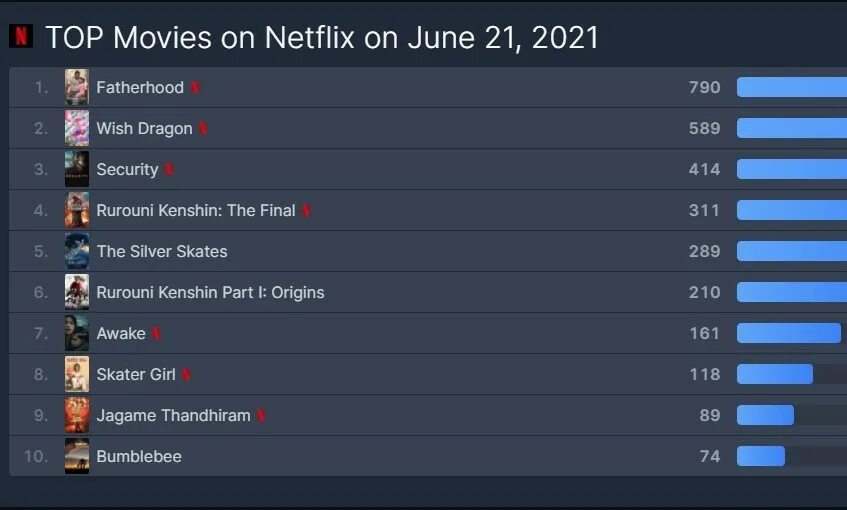Click the Netflix badge beside Jagame Thandhiram
Screen dimensions: 847x510
261,415
